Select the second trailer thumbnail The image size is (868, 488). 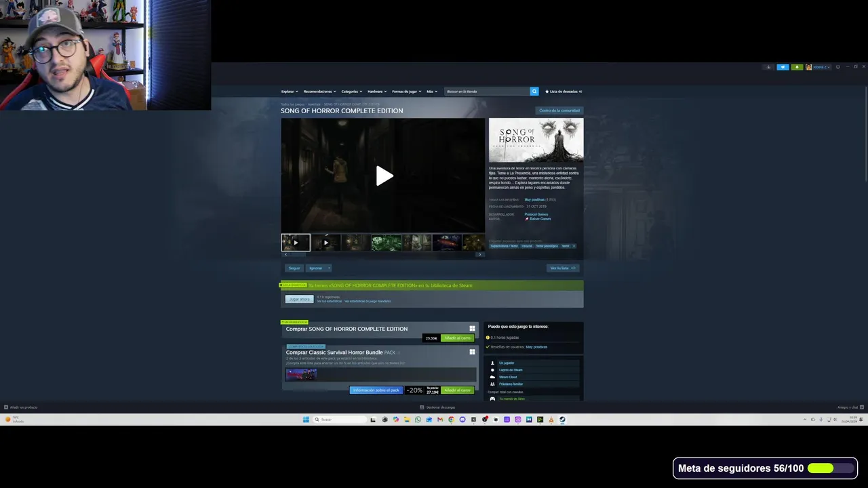325,242
